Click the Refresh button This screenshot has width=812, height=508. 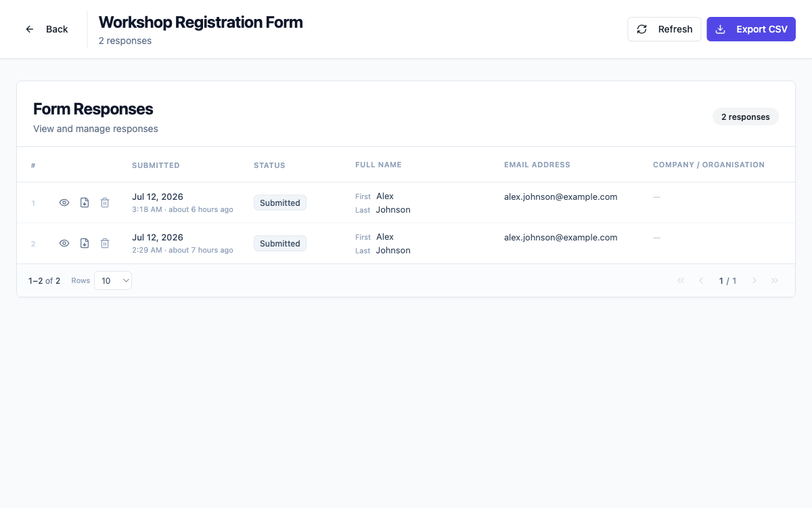[x=664, y=29]
